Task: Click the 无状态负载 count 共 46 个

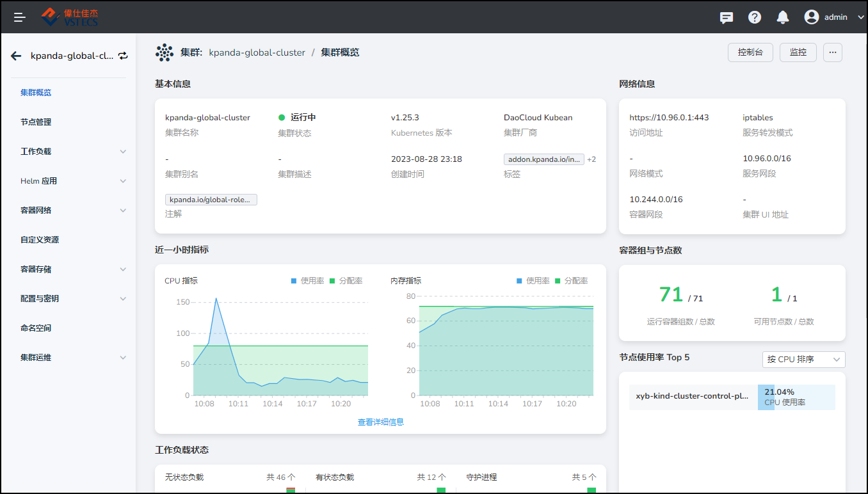Action: (281, 477)
